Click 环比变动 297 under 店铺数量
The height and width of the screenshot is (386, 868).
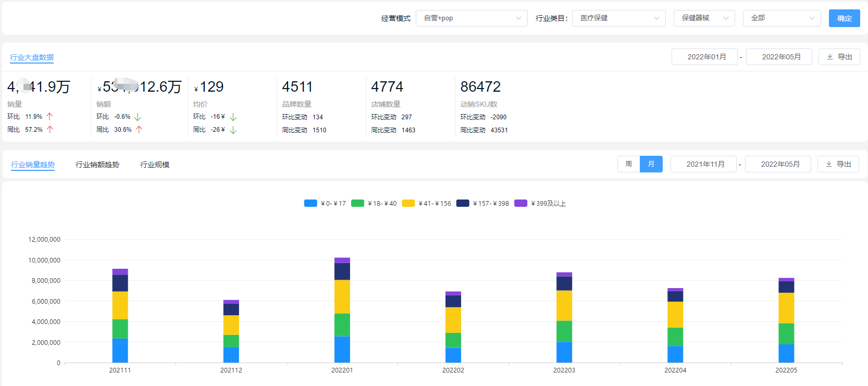point(391,117)
